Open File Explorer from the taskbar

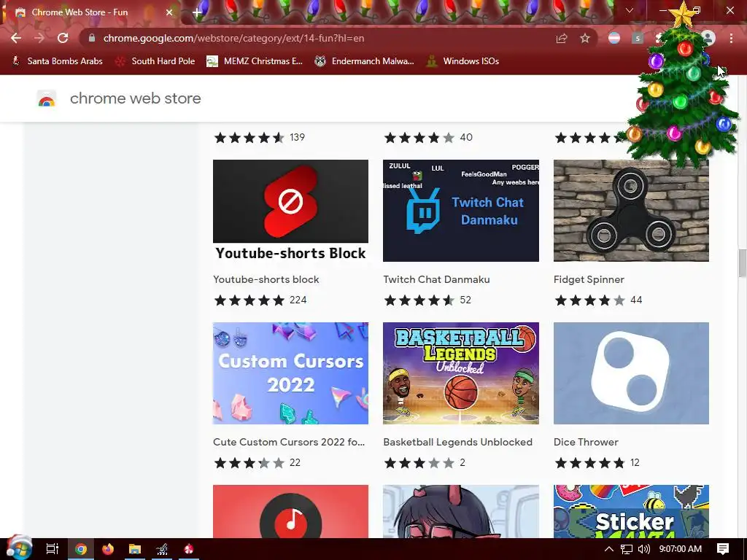tap(135, 549)
